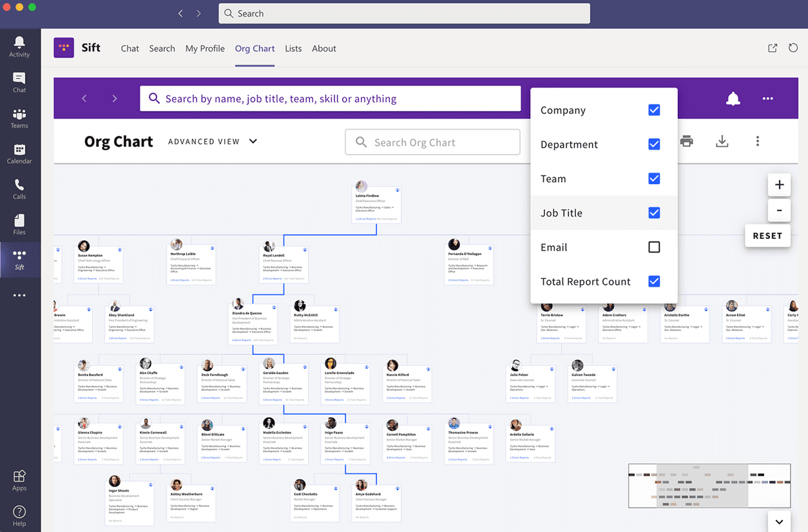Switch to the Lists tab
This screenshot has height=532, width=808.
[293, 48]
